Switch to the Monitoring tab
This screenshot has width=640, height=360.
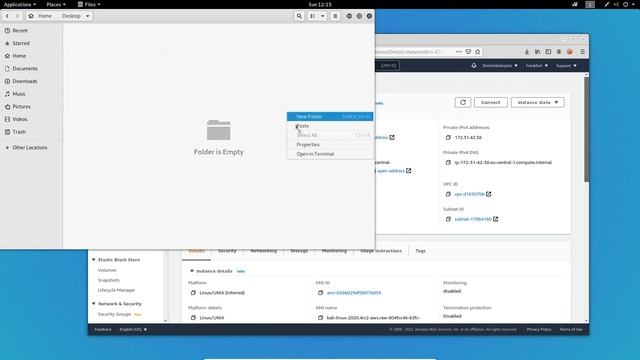point(334,251)
